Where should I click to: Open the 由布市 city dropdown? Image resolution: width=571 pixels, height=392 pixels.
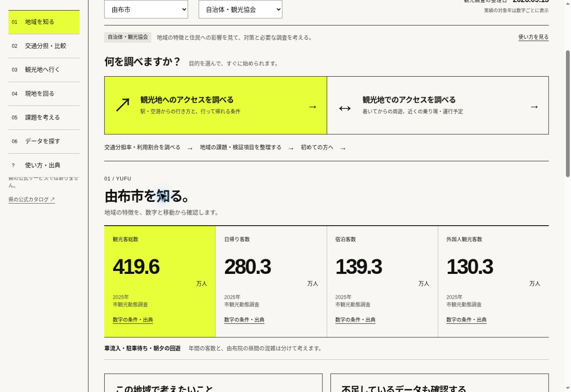pyautogui.click(x=146, y=9)
